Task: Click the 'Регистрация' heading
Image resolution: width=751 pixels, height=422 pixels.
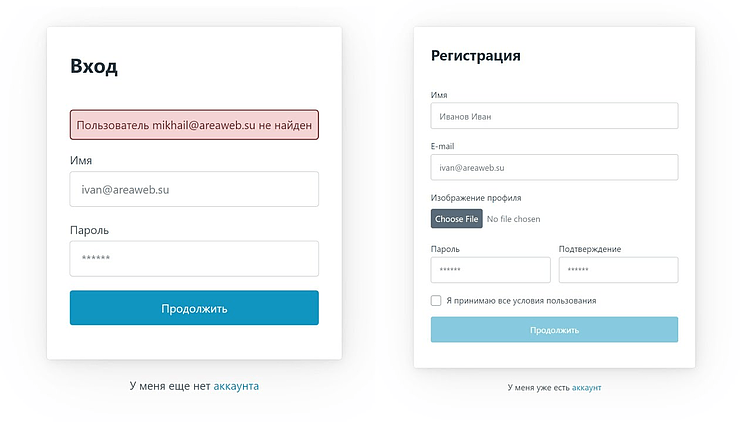Action: tap(475, 56)
